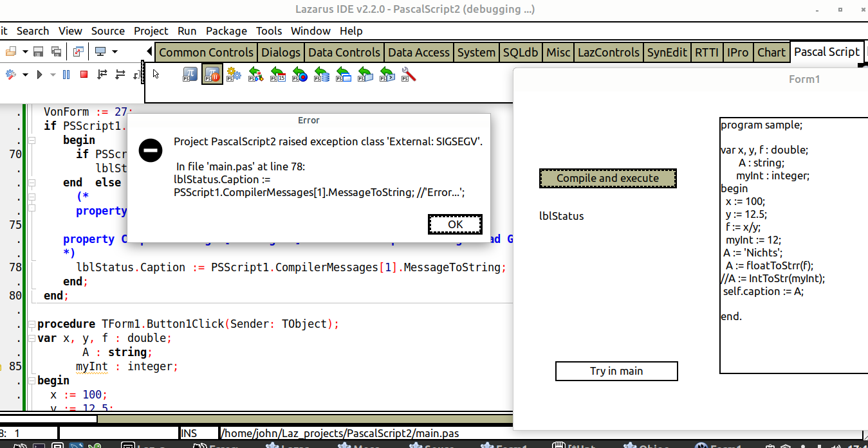The image size is (868, 448).
Task: Click the build mode gear-wrench icon
Action: pos(11,75)
